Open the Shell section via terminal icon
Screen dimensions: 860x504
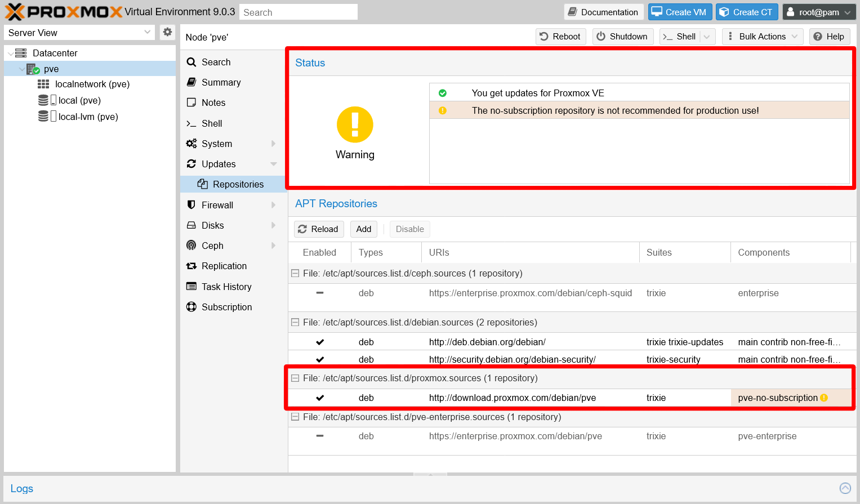191,123
